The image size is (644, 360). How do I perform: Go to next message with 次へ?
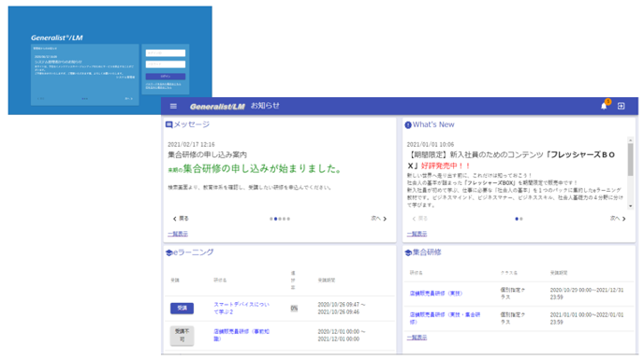coord(379,219)
